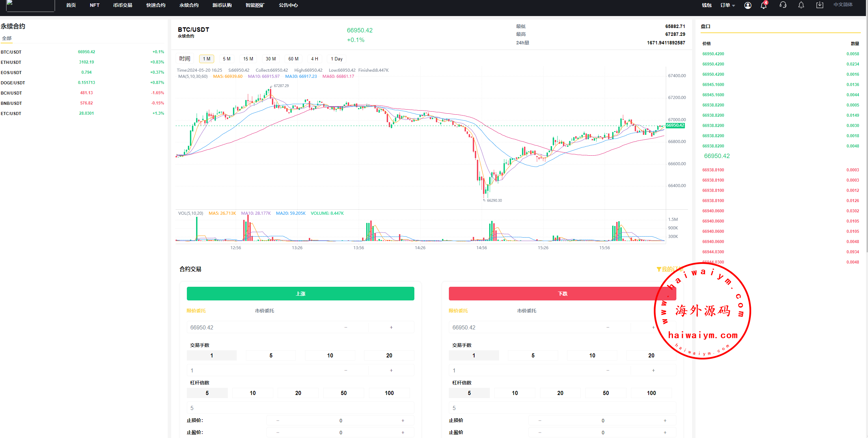The width and height of the screenshot is (868, 438).
Task: Open notifications bell with badge 4
Action: (x=763, y=5)
